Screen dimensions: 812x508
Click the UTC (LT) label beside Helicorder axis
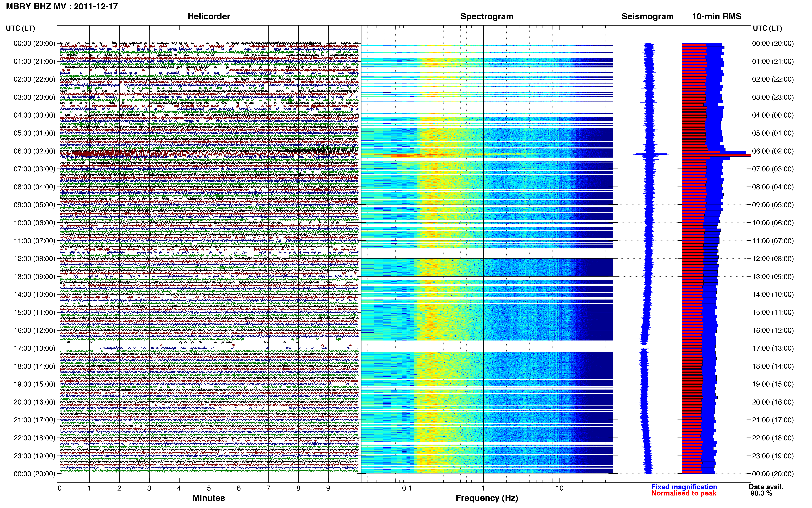click(x=21, y=28)
